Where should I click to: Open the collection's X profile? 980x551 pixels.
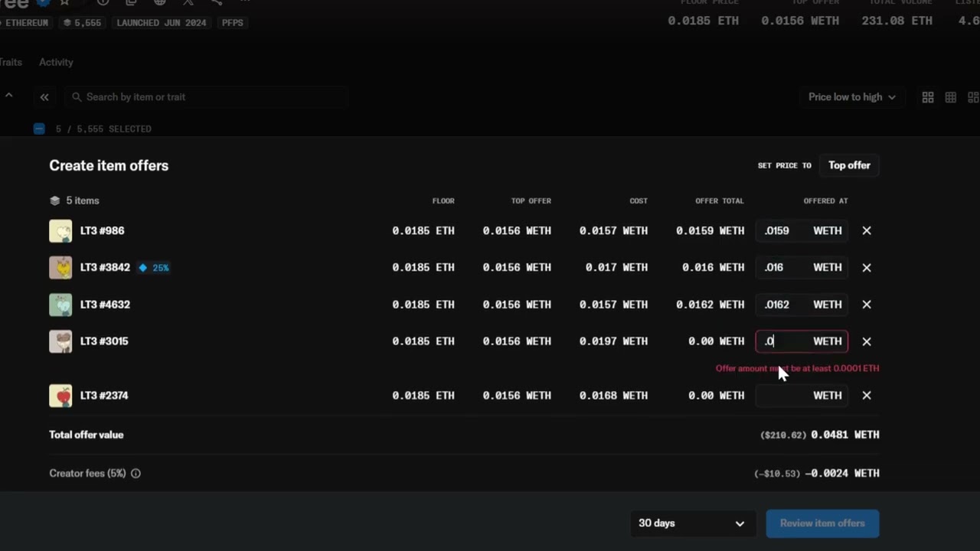click(x=188, y=2)
